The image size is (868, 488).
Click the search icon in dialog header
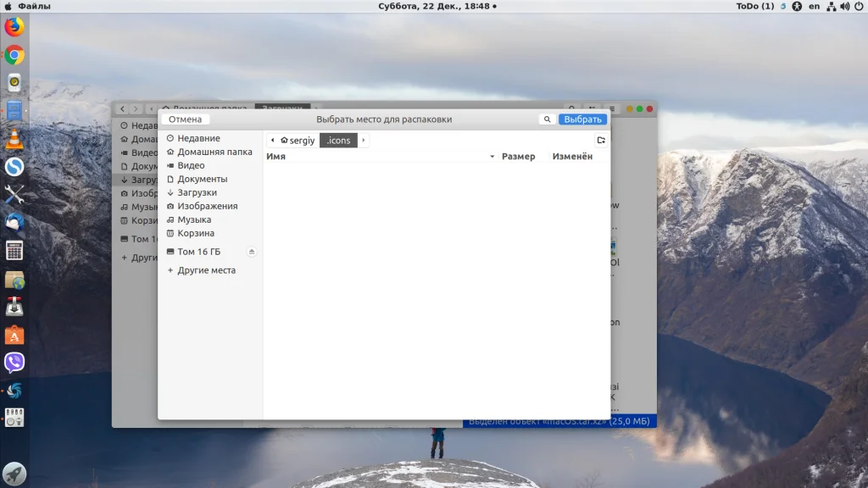point(547,119)
